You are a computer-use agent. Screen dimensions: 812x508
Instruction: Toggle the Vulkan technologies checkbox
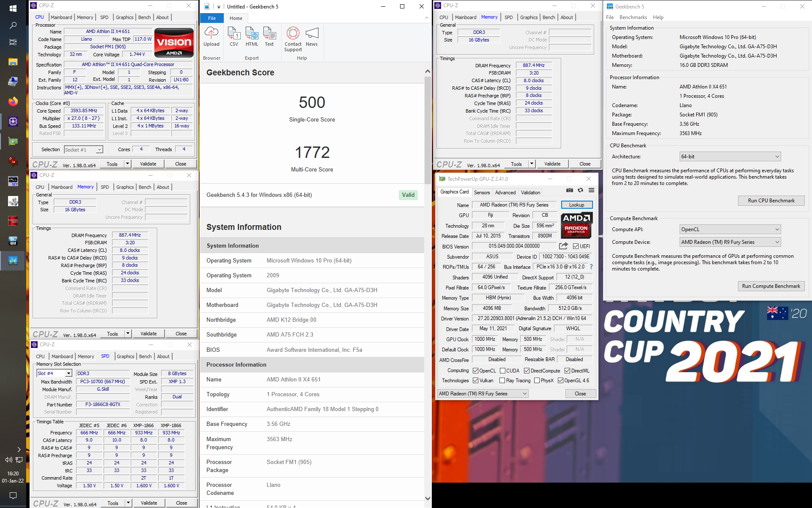476,381
